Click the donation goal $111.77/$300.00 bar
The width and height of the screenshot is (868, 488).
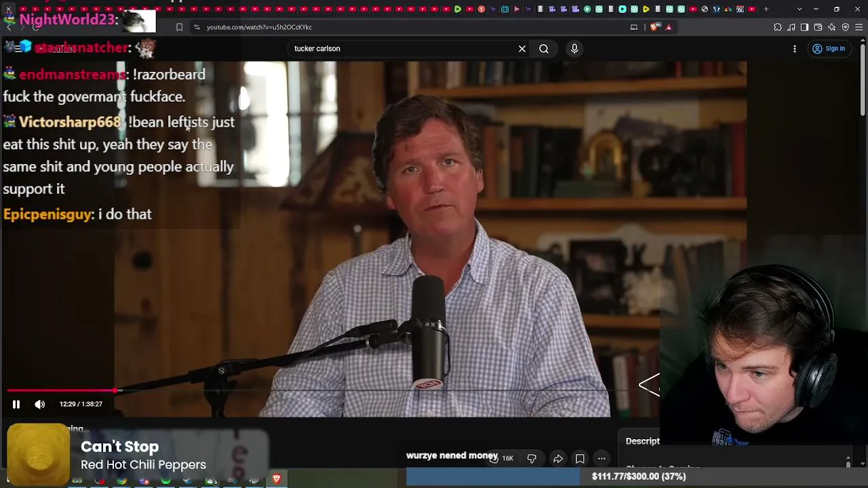pyautogui.click(x=637, y=476)
